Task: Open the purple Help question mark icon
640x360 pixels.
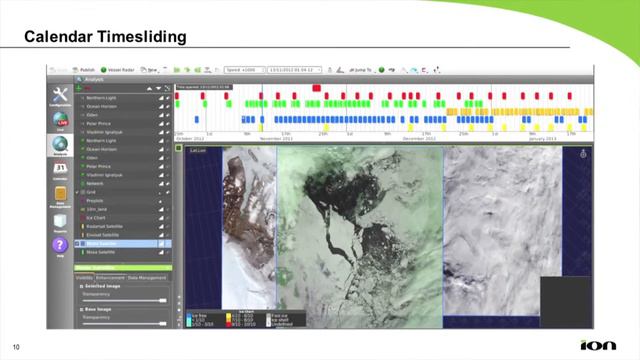Action: click(60, 245)
